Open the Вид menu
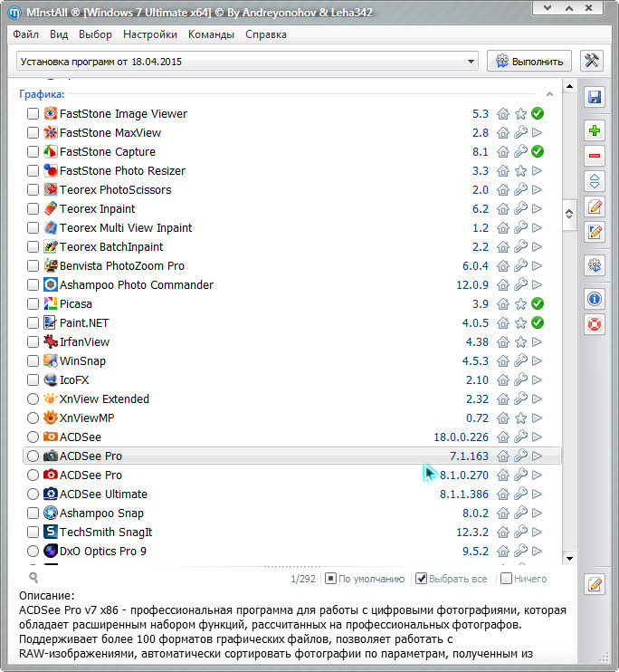 (x=59, y=34)
